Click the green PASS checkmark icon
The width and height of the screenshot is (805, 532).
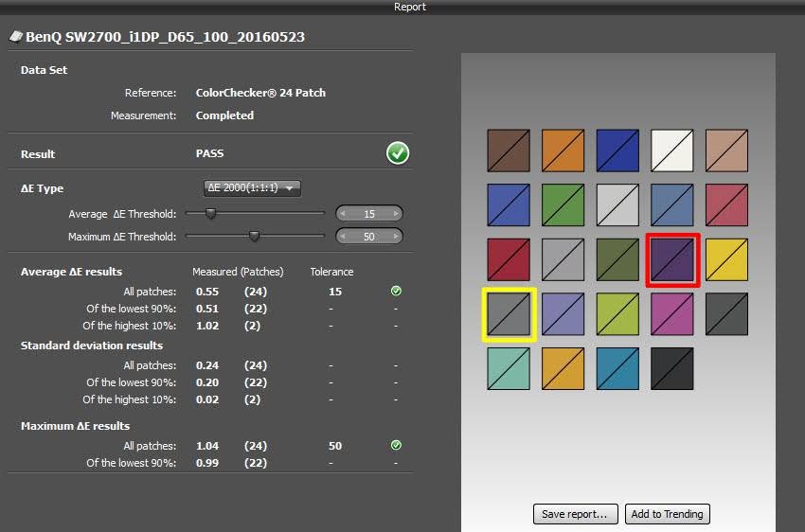(398, 153)
